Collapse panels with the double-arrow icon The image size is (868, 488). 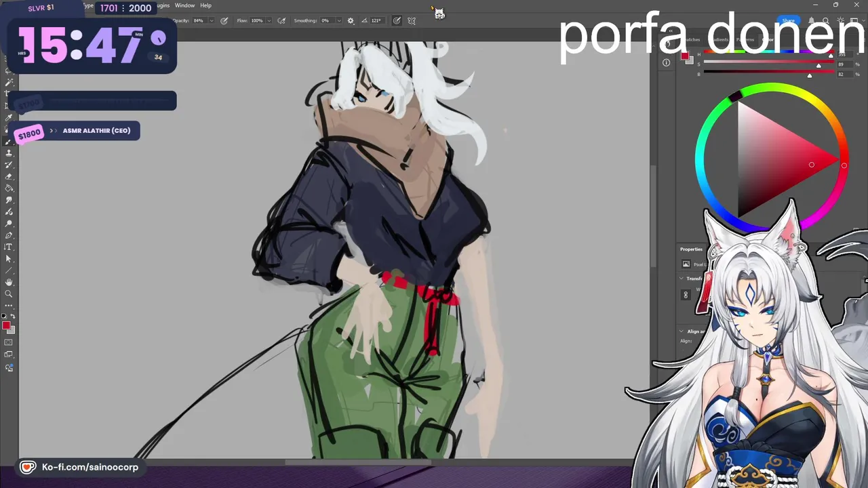tap(670, 30)
